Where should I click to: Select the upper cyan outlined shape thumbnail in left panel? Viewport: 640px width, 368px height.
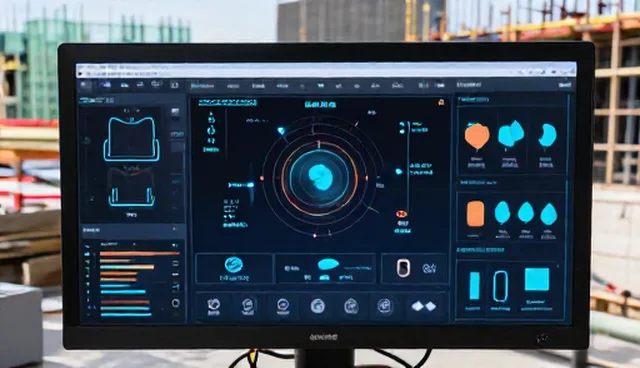pos(131,139)
